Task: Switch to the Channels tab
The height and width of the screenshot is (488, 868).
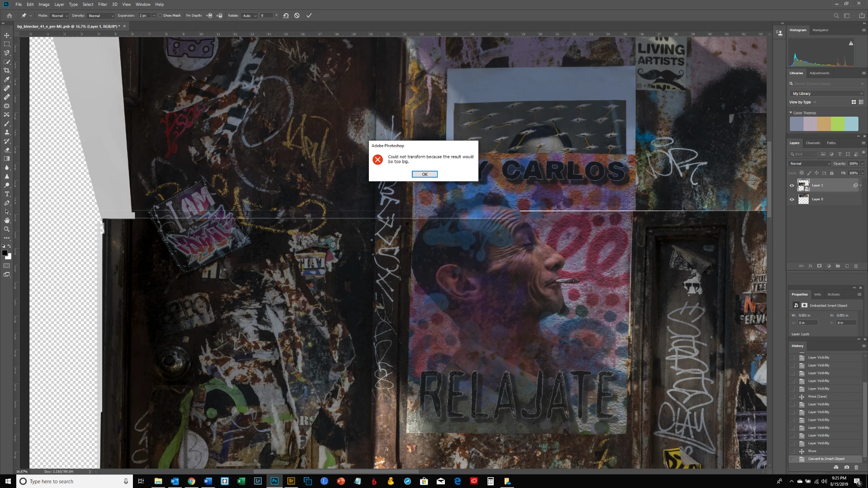Action: click(812, 143)
